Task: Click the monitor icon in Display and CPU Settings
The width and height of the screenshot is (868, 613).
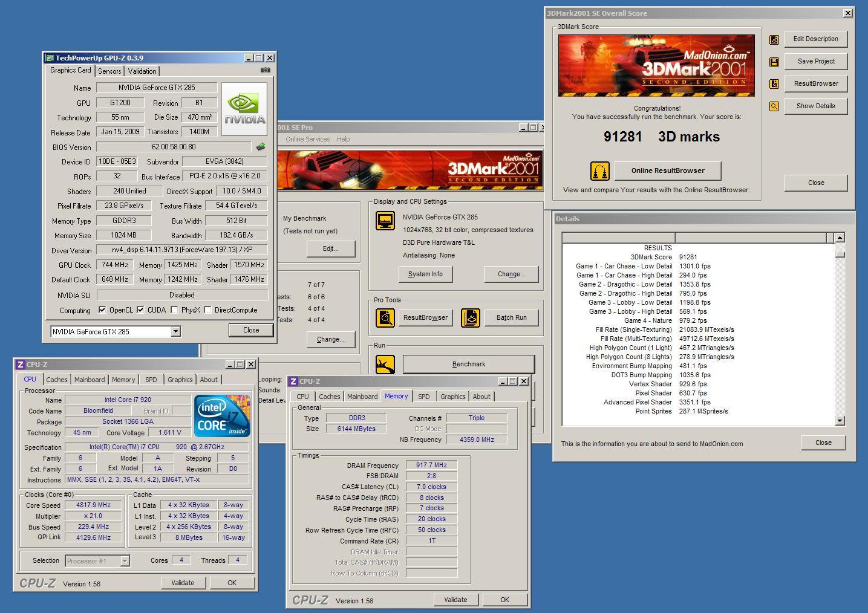Action: point(385,221)
